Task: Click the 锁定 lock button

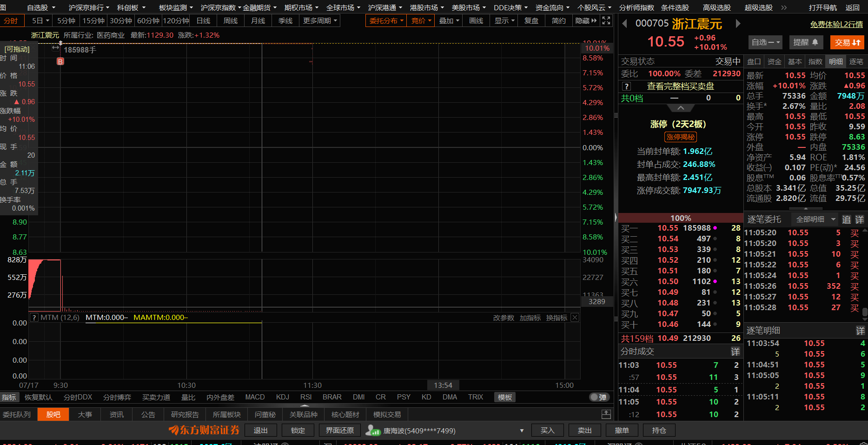Action: coord(298,430)
